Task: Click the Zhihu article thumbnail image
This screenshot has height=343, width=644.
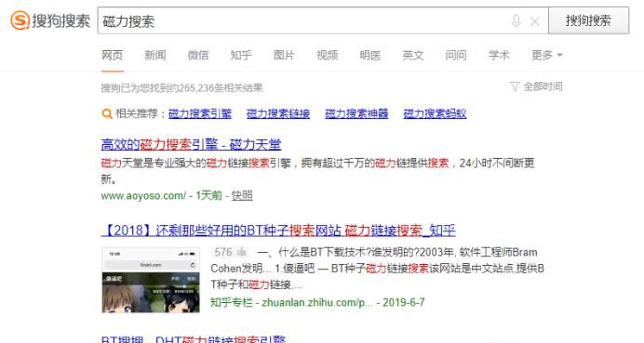Action: click(x=151, y=280)
